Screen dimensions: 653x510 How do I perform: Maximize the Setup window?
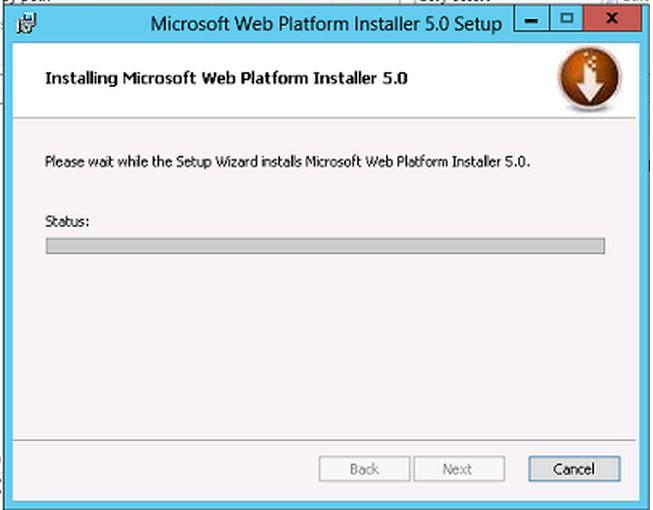(x=566, y=19)
